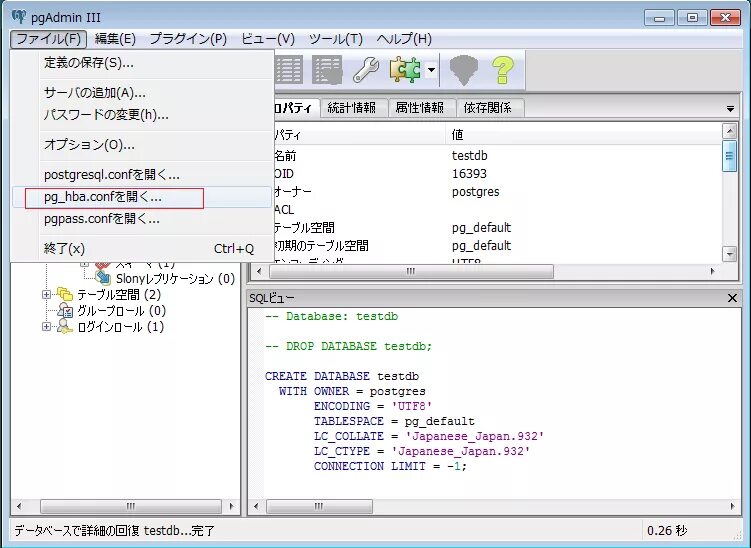Expand the ログインロール (1) node
751x548 pixels.
(46, 327)
